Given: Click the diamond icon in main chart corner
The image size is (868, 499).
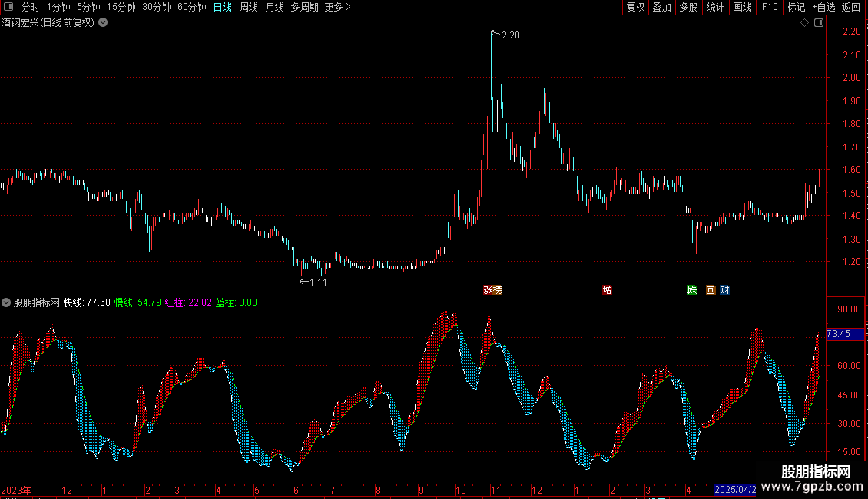Looking at the screenshot, I should pos(805,23).
